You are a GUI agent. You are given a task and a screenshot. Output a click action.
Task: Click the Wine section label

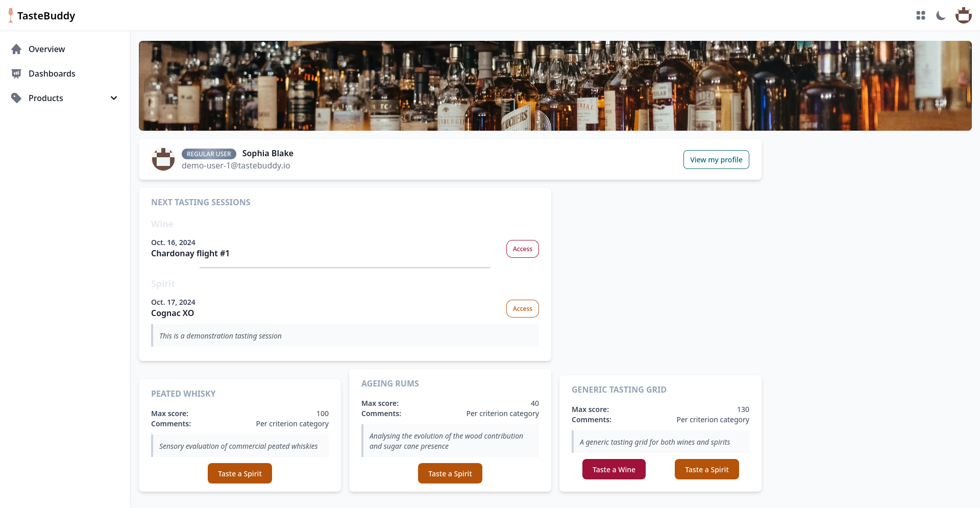(162, 224)
